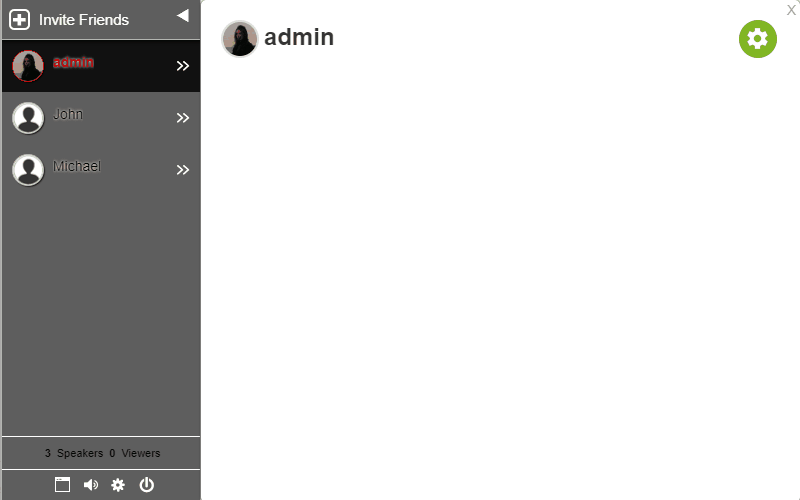Expand admin's double-chevron arrow
This screenshot has height=500, width=800.
point(183,66)
